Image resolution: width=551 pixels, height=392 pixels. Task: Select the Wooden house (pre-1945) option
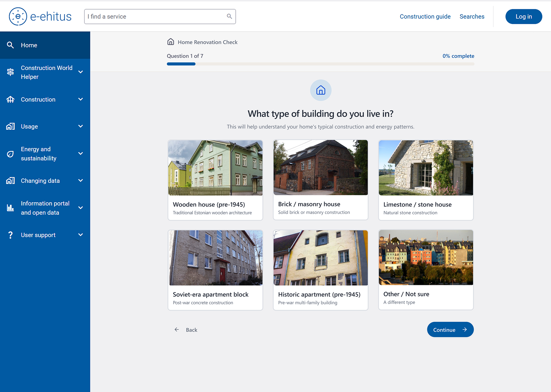point(215,180)
